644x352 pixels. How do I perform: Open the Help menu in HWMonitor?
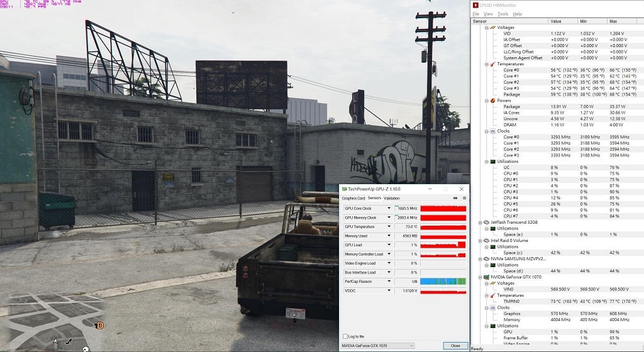pyautogui.click(x=518, y=14)
